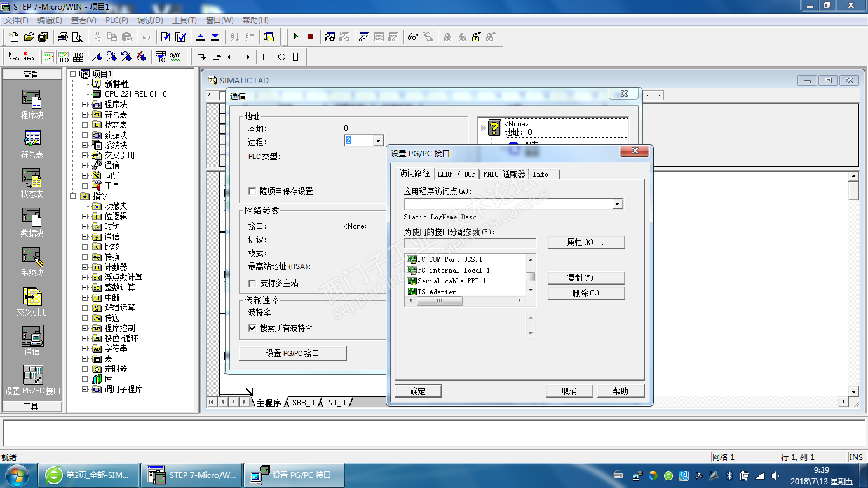Image resolution: width=868 pixels, height=488 pixels.
Task: Click the Save project toolbar icon
Action: 42,37
